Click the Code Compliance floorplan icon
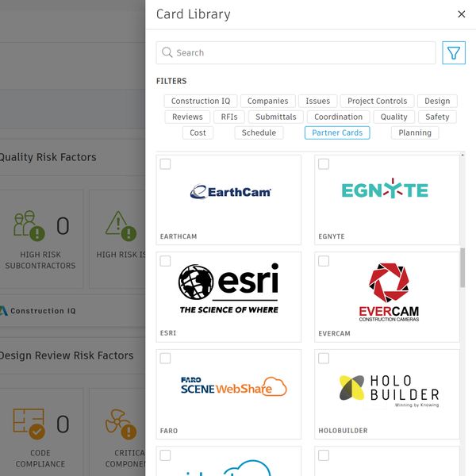476x476 pixels. (x=29, y=424)
